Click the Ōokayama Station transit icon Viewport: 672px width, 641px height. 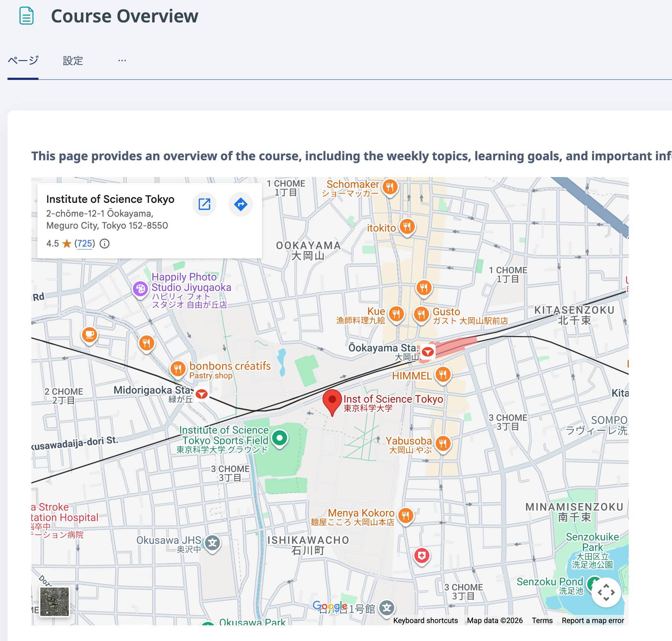coord(428,352)
